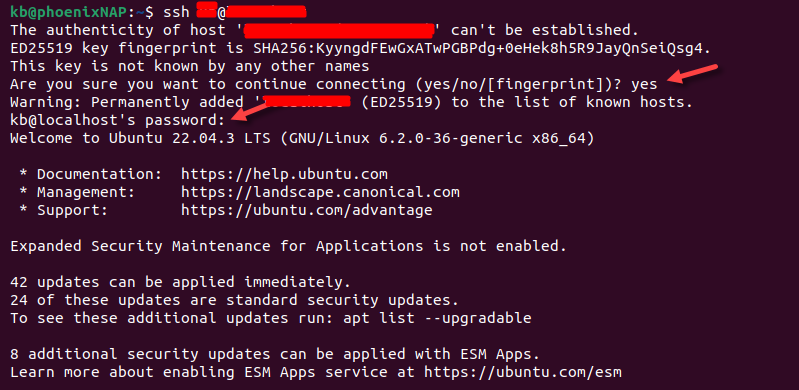The height and width of the screenshot is (390, 799).
Task: Click the kb@localhost's password prompt
Action: click(x=117, y=120)
